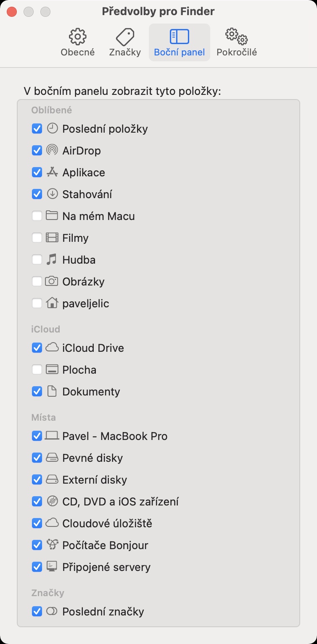Viewport: 317px width, 644px height.
Task: Click the Filmy film strip icon
Action: point(52,238)
